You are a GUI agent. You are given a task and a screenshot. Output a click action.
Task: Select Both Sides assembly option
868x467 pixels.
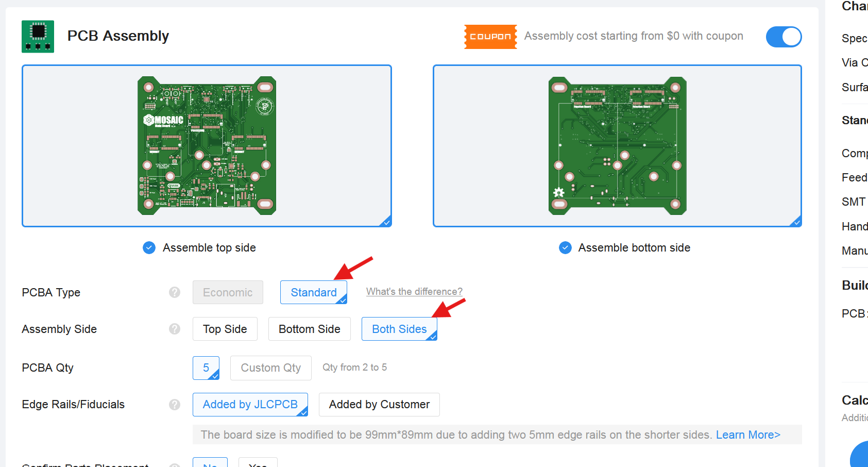click(x=399, y=329)
